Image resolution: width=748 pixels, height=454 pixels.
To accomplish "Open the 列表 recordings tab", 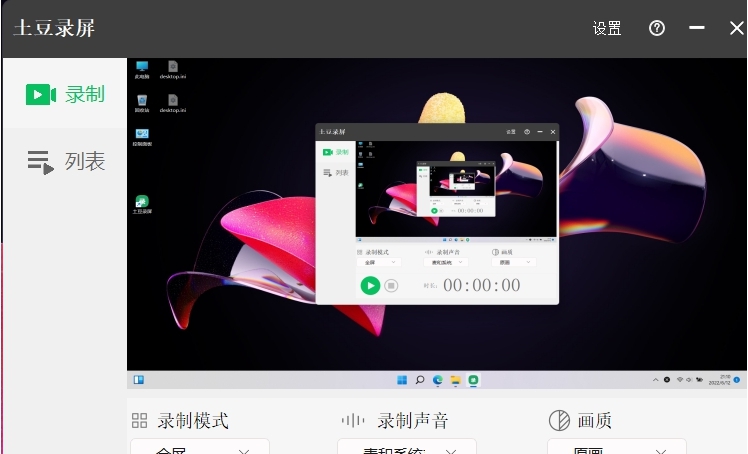I will tap(65, 162).
